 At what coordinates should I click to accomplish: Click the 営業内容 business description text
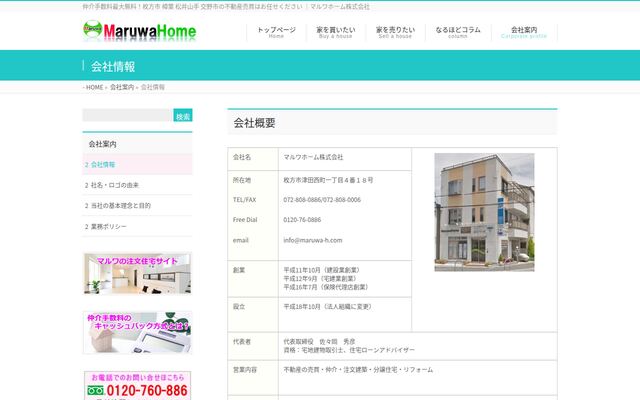pos(358,370)
